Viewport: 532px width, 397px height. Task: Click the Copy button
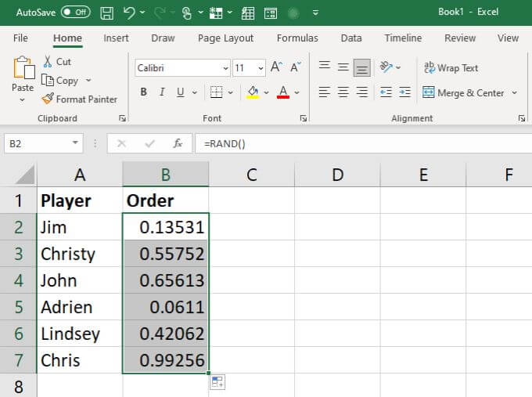(59, 81)
